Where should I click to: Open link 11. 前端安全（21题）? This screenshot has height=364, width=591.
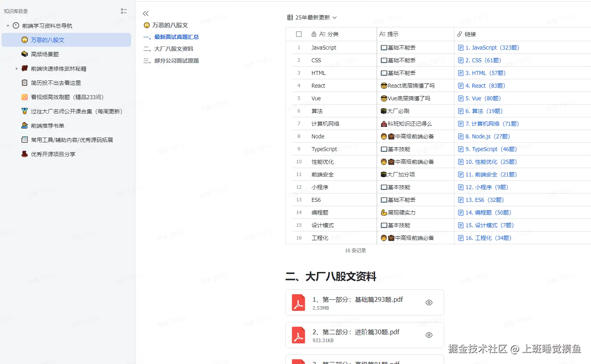(491, 174)
